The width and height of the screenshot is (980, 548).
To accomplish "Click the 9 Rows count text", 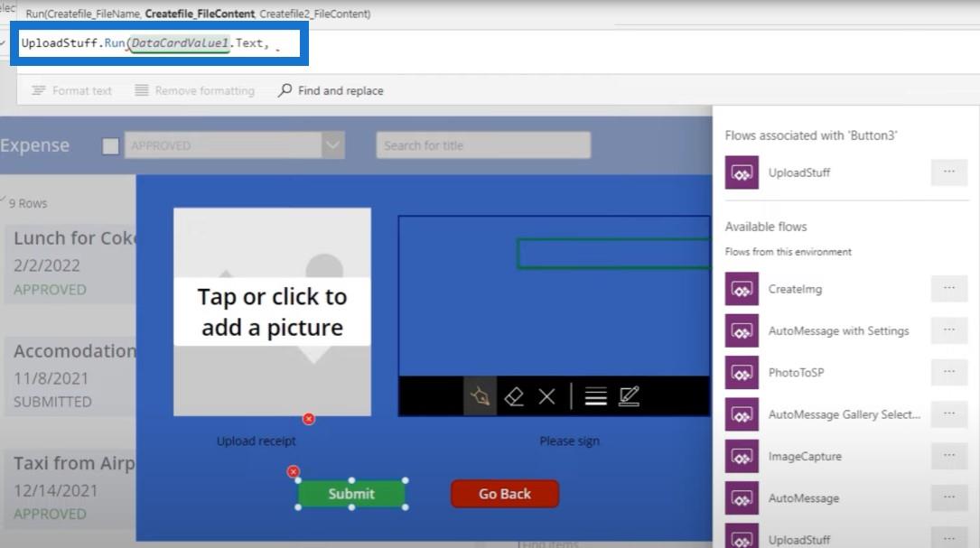I will tap(27, 203).
